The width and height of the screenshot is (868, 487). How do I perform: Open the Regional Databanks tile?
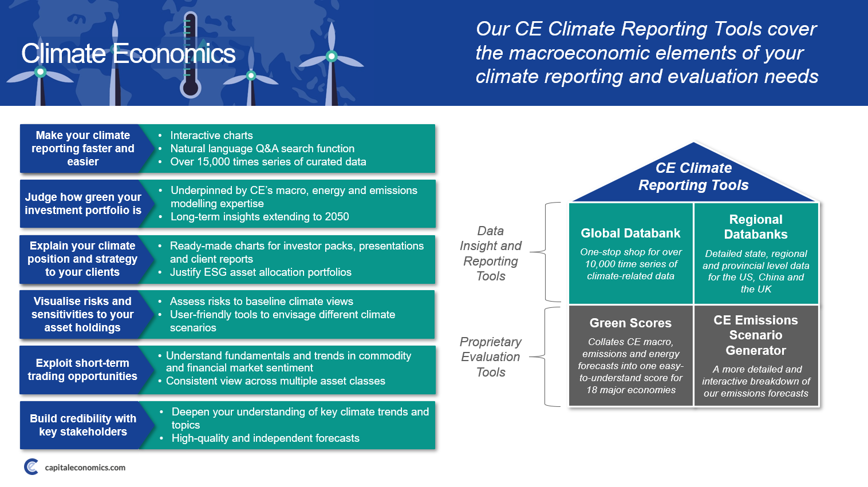tap(756, 254)
